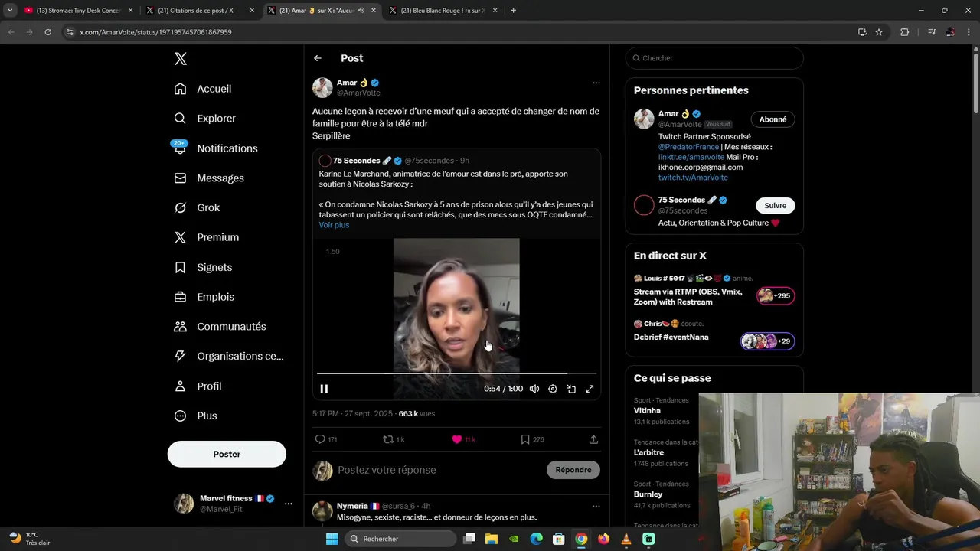Open the Windows Start menu
The image size is (980, 551).
(332, 539)
